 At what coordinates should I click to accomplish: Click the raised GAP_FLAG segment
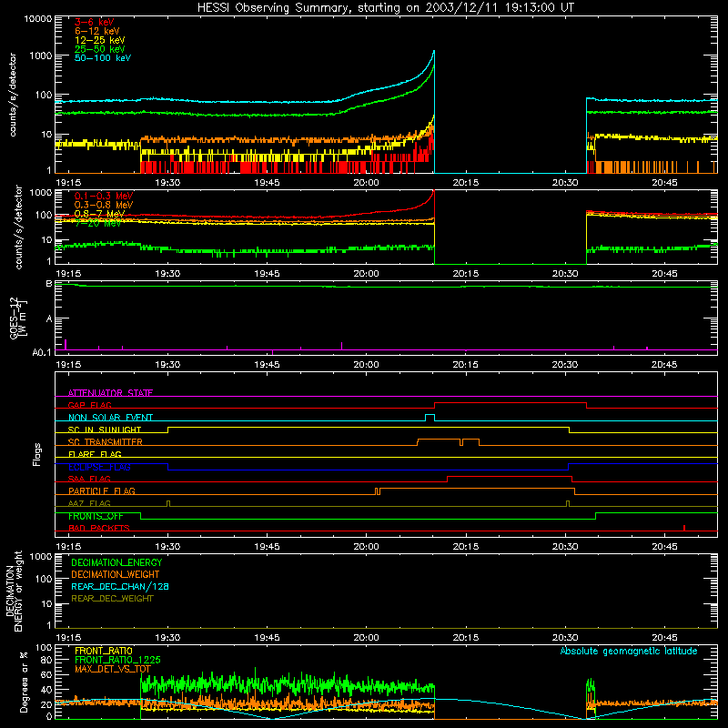511,402
